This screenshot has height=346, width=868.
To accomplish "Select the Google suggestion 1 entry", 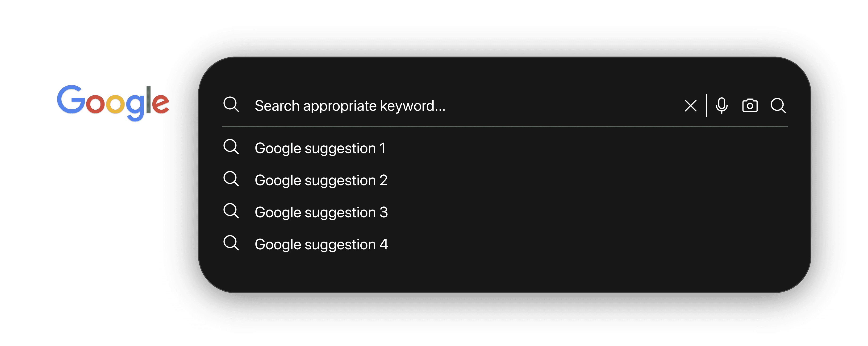I will coord(321,147).
